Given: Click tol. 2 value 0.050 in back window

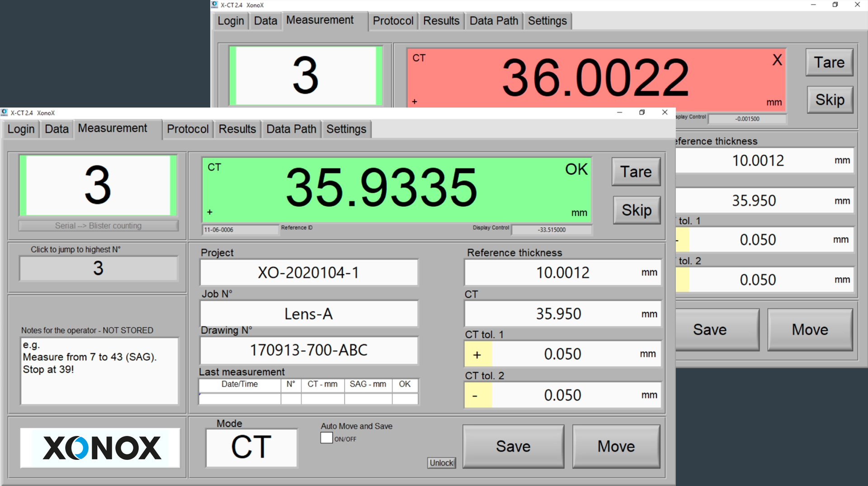Looking at the screenshot, I should (771, 280).
